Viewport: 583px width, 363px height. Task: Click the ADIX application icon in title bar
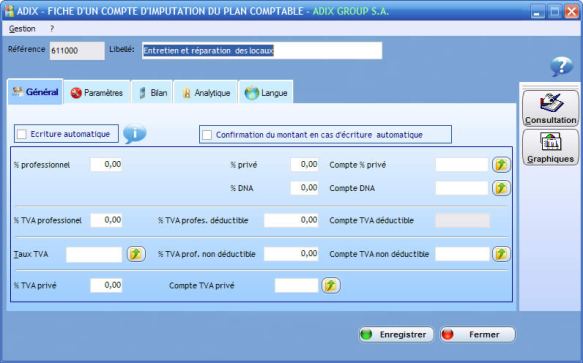point(9,11)
